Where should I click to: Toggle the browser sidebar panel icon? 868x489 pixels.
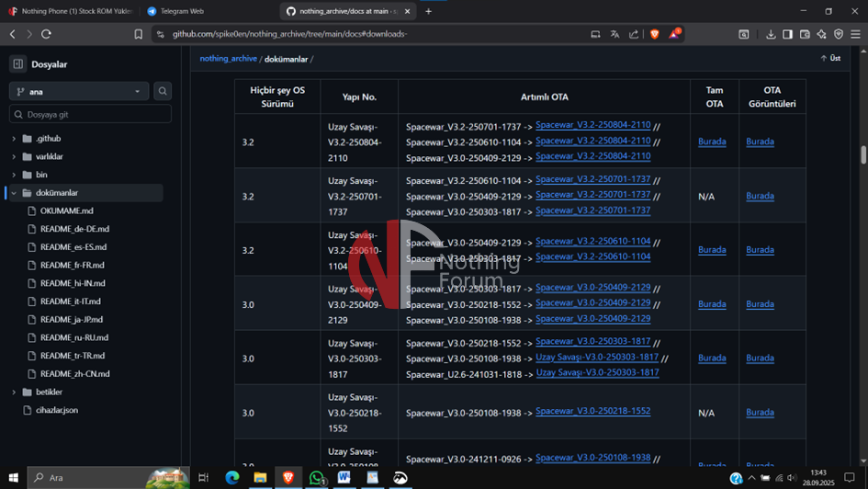pyautogui.click(x=787, y=34)
